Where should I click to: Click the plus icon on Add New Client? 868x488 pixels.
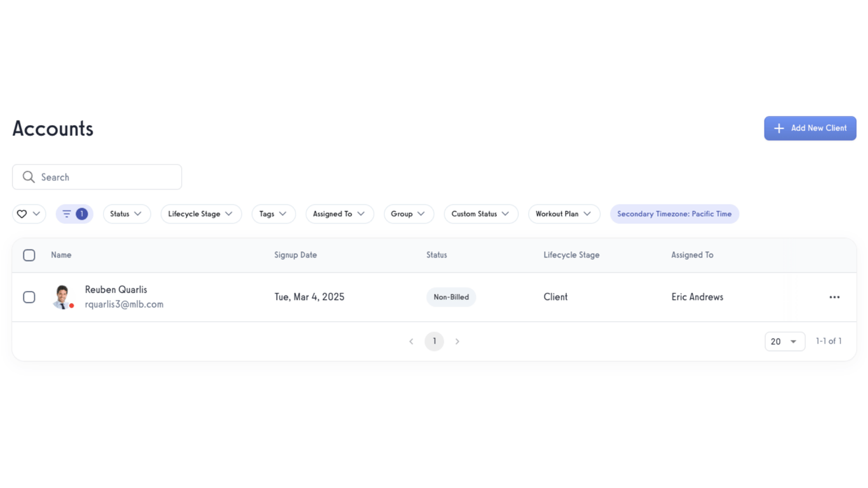[x=779, y=128]
